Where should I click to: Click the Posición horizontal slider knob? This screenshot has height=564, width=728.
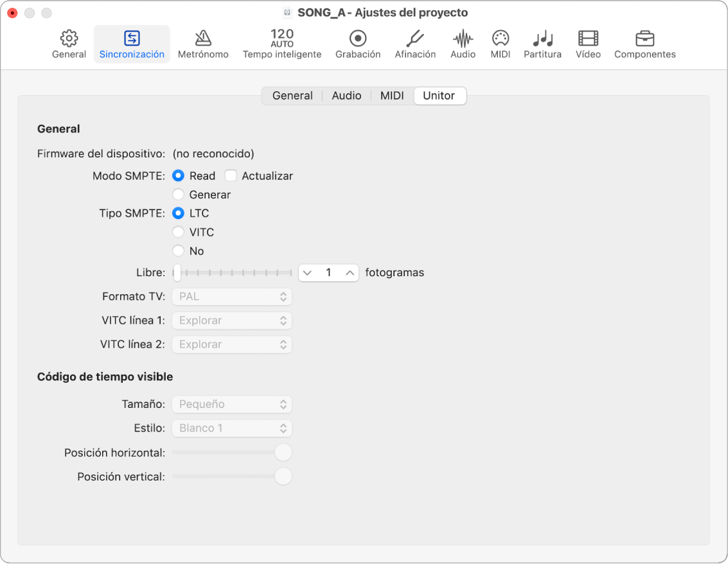[283, 453]
